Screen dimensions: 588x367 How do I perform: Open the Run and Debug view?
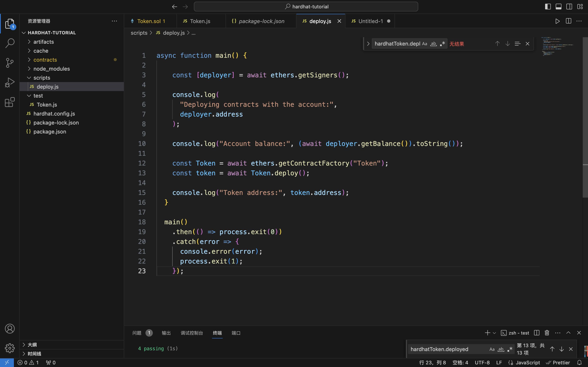[x=10, y=82]
